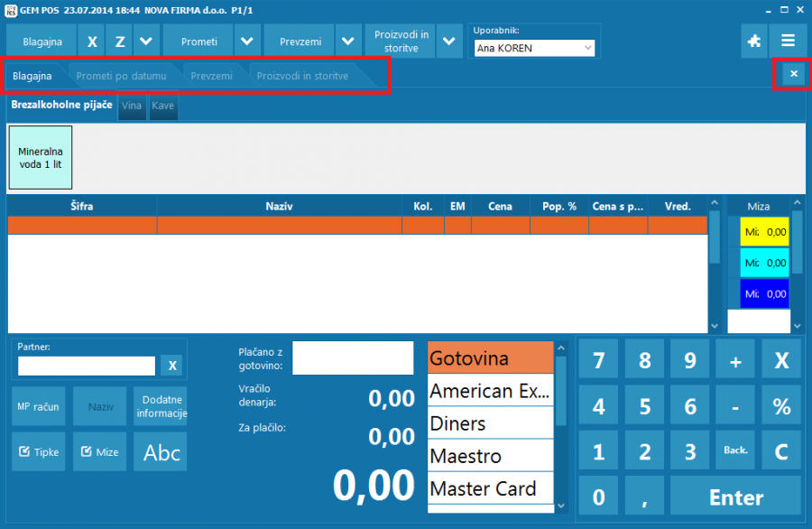Toggle the Tipke checkbox button

[38, 452]
